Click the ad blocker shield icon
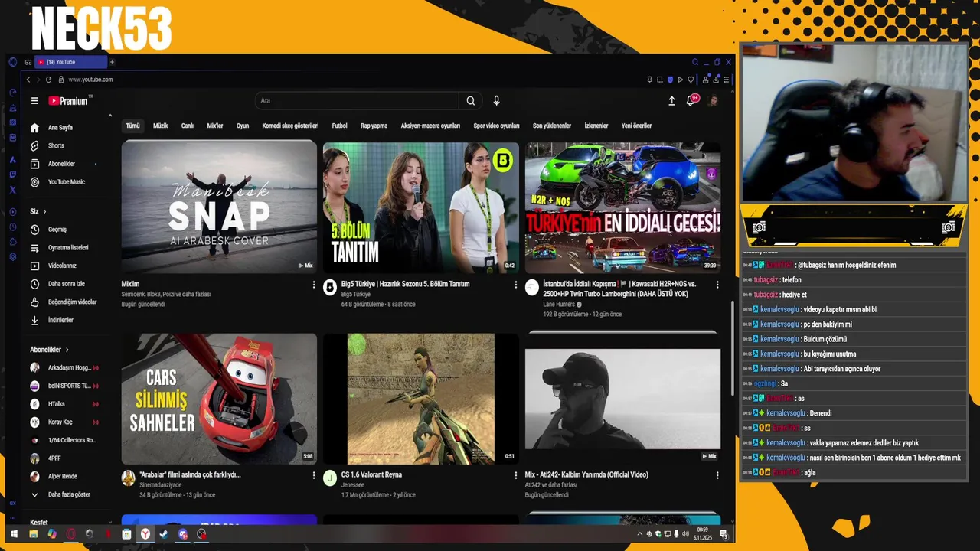This screenshot has height=551, width=980. point(670,80)
